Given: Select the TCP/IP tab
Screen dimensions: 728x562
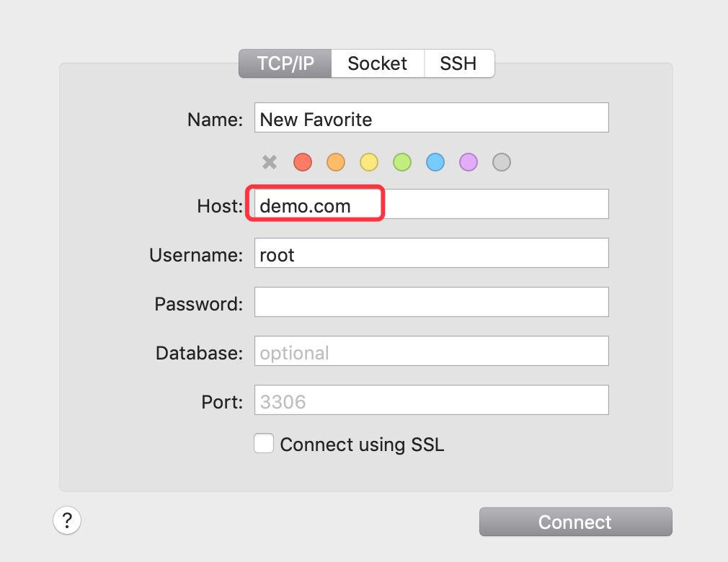Looking at the screenshot, I should (x=285, y=63).
